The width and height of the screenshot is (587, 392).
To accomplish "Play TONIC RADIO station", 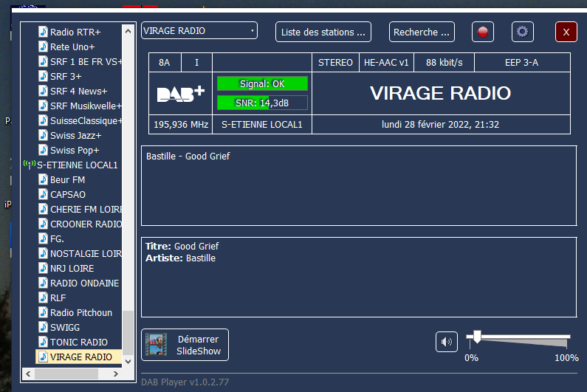I will pos(78,343).
